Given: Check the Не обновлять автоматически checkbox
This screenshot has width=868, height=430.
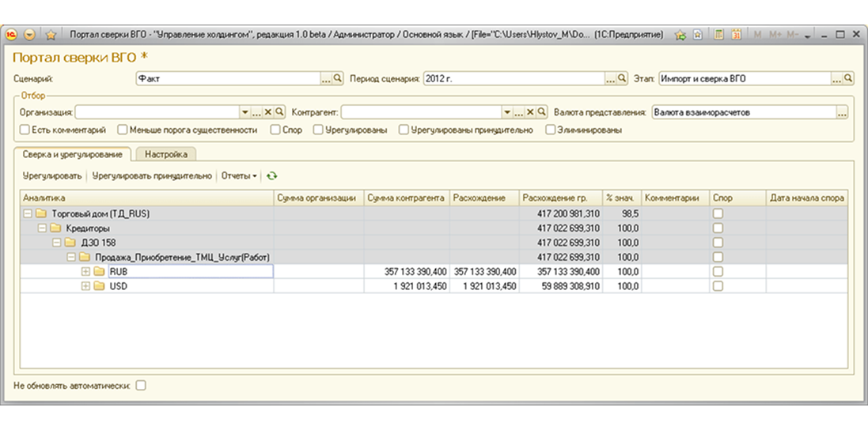Looking at the screenshot, I should tap(141, 386).
